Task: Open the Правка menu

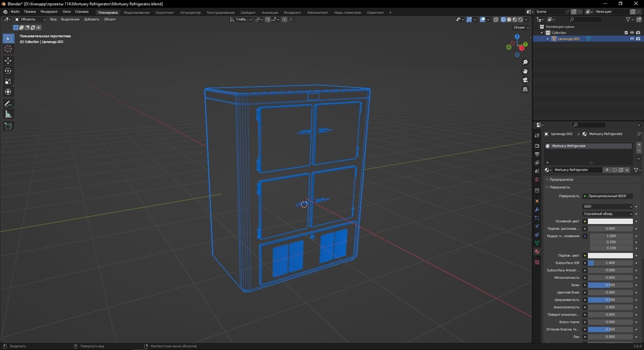Action: tap(30, 12)
